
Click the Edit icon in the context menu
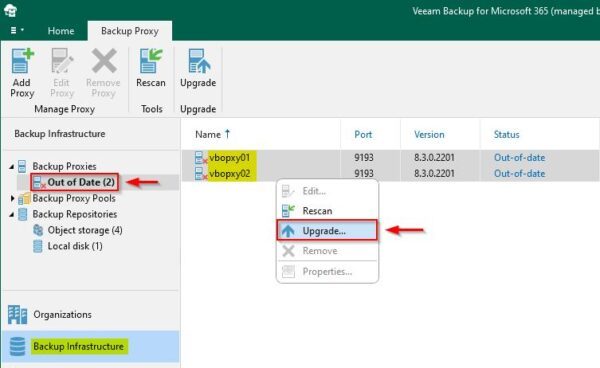tap(288, 191)
